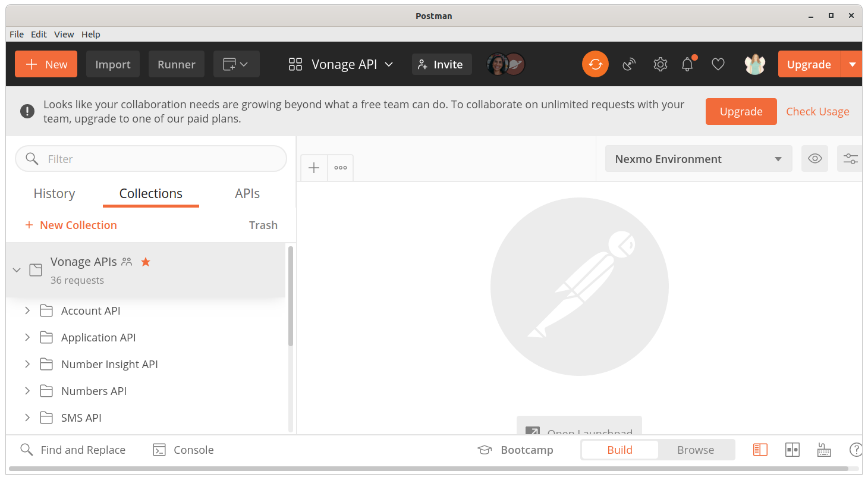Open the View menu
Screen dimensions: 868x480
[x=64, y=34]
